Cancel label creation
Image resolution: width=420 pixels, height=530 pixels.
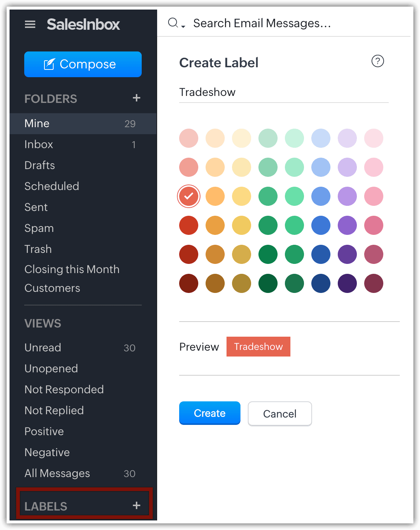tap(280, 414)
